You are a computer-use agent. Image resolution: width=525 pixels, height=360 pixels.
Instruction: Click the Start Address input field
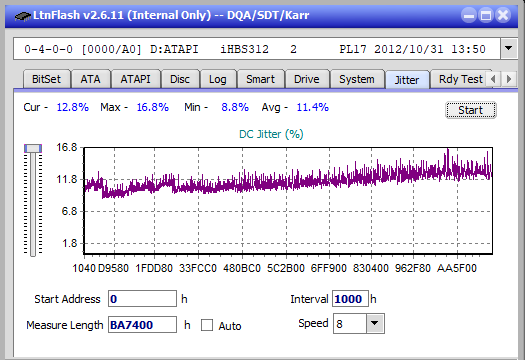pyautogui.click(x=142, y=299)
